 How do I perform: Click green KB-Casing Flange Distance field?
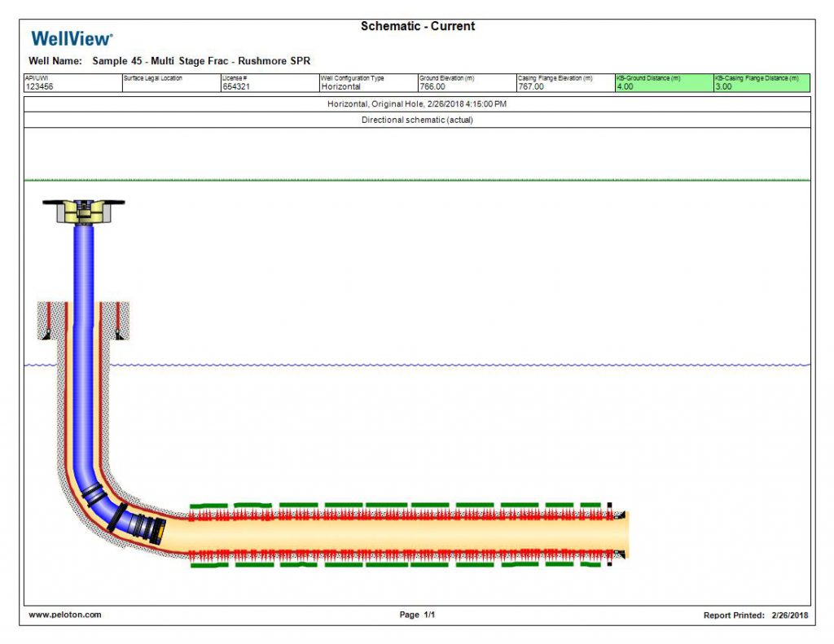762,83
